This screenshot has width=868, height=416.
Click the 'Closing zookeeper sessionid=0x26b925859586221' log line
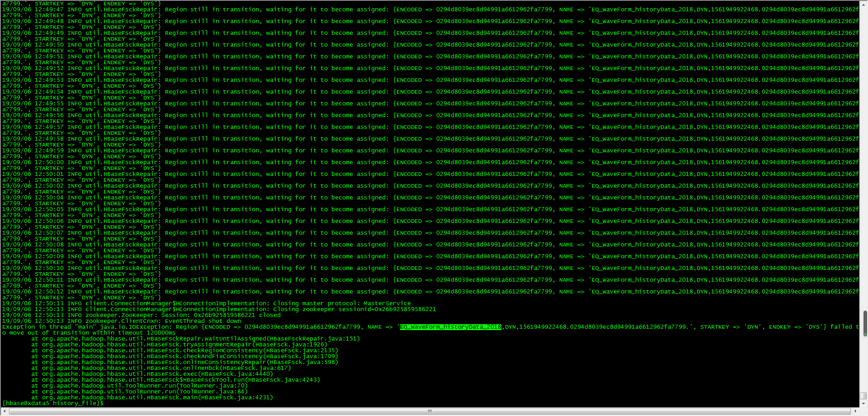tap(219, 309)
